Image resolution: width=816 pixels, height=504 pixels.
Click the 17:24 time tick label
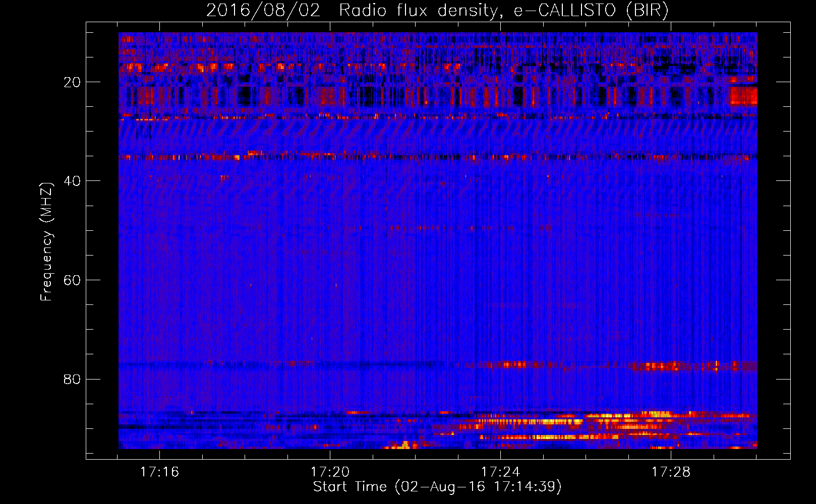pyautogui.click(x=501, y=472)
